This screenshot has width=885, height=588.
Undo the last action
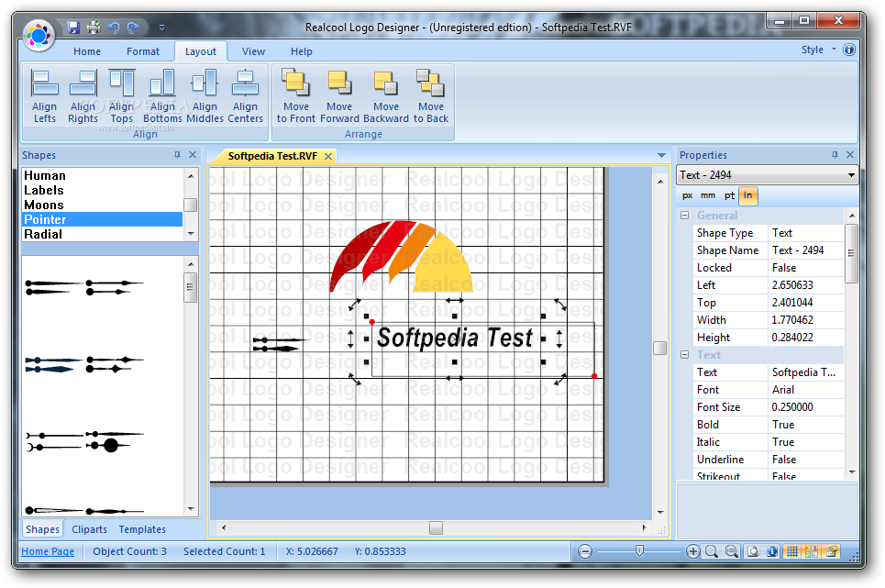(114, 28)
